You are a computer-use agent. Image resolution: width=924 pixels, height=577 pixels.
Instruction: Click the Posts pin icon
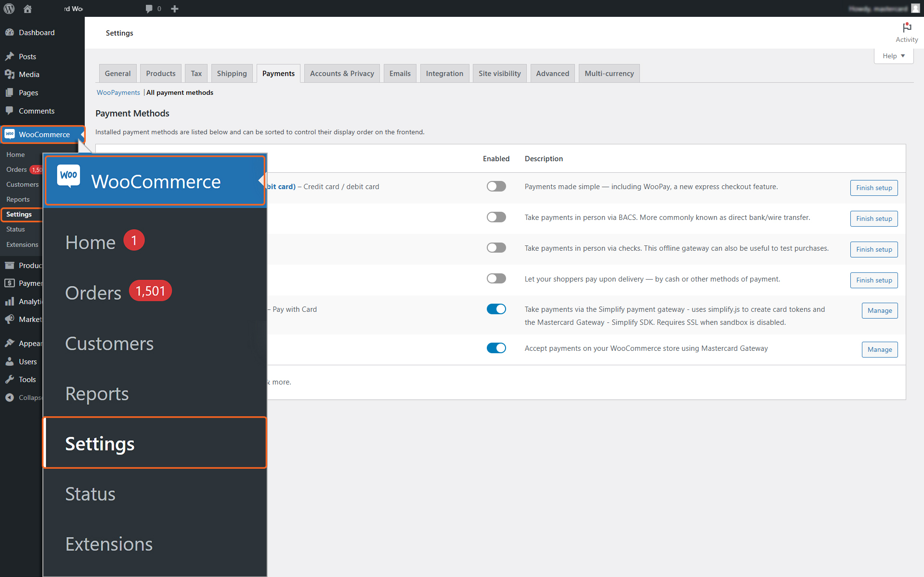click(x=10, y=56)
